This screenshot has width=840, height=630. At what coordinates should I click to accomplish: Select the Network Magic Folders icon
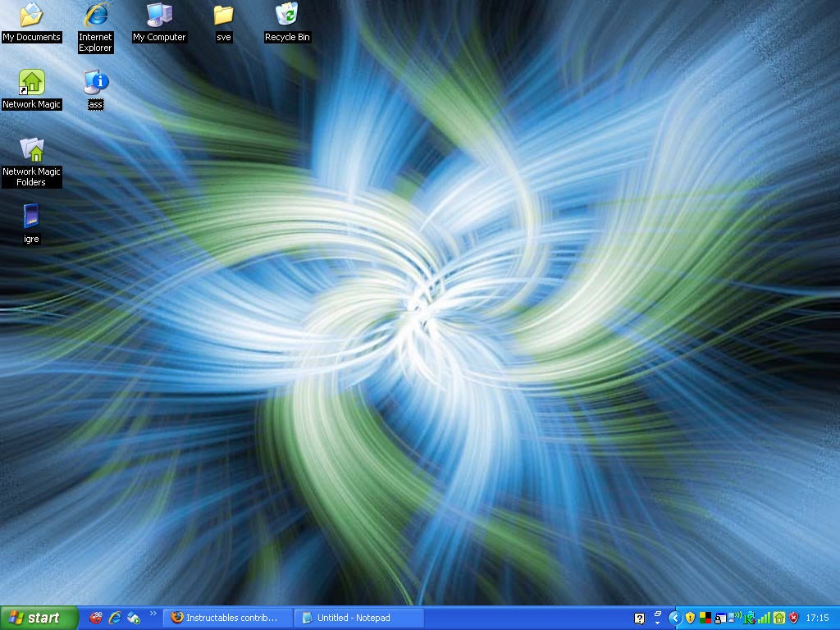click(x=32, y=162)
